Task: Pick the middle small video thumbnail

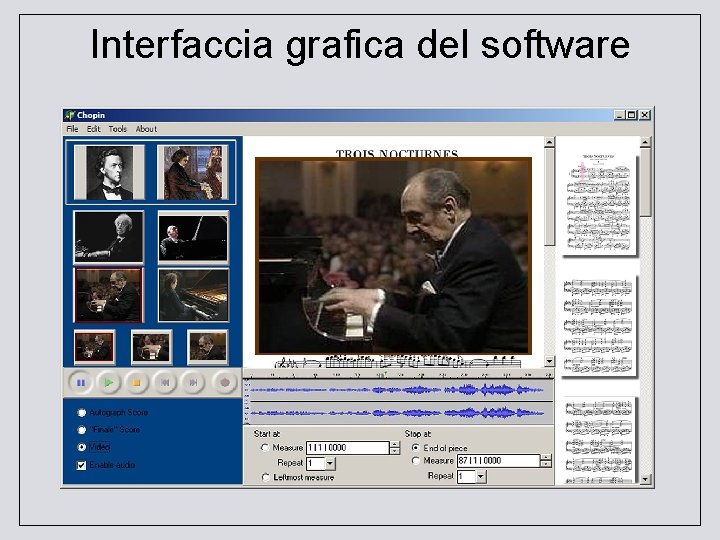Action: click(x=152, y=347)
